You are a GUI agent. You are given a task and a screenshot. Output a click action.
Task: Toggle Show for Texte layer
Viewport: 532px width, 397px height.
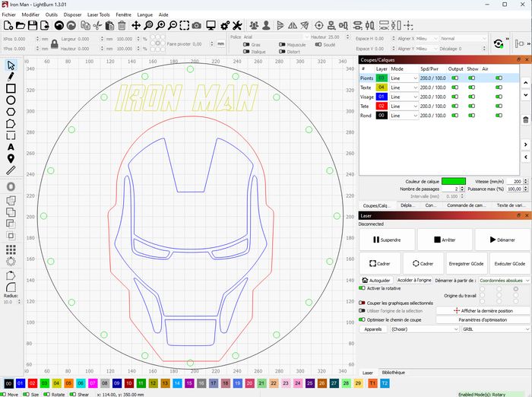472,87
